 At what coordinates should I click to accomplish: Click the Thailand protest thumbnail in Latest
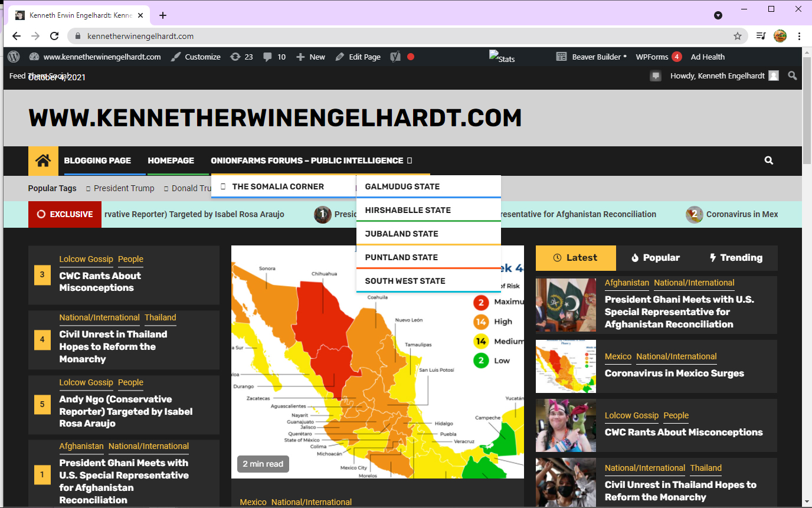(566, 483)
